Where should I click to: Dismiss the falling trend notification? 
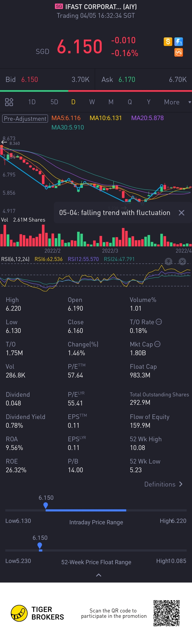(182, 213)
